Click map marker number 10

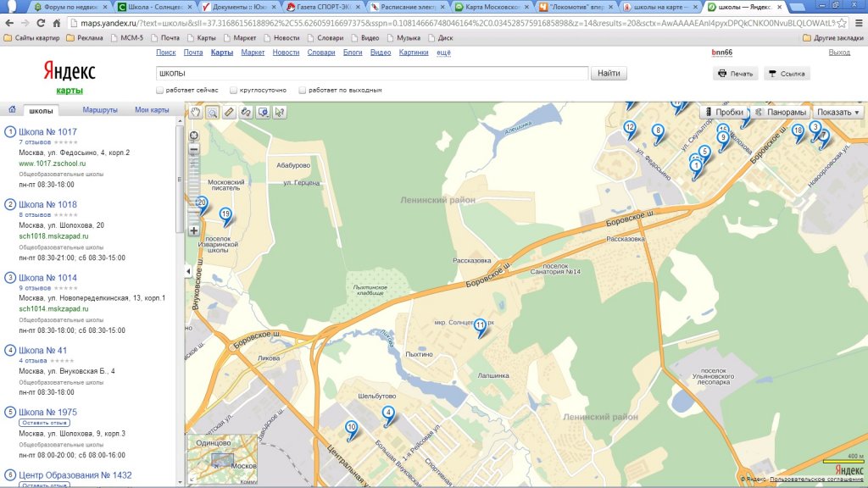coord(352,430)
